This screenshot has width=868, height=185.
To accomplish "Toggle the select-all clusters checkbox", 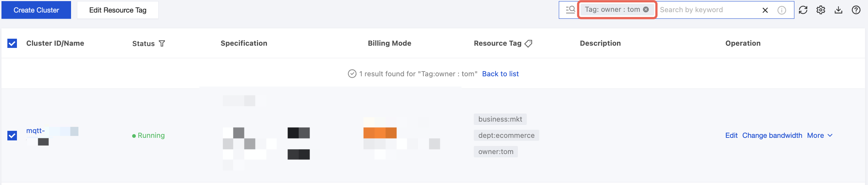I will tap(12, 43).
